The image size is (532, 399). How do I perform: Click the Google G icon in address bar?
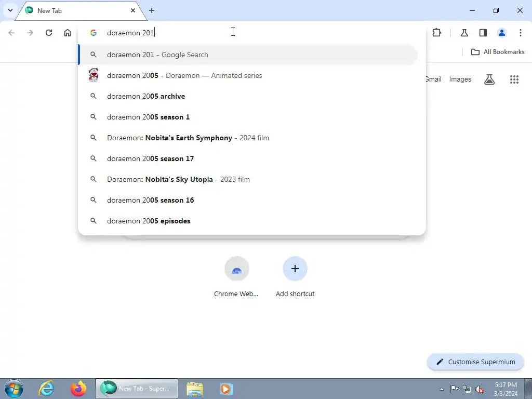click(x=94, y=33)
